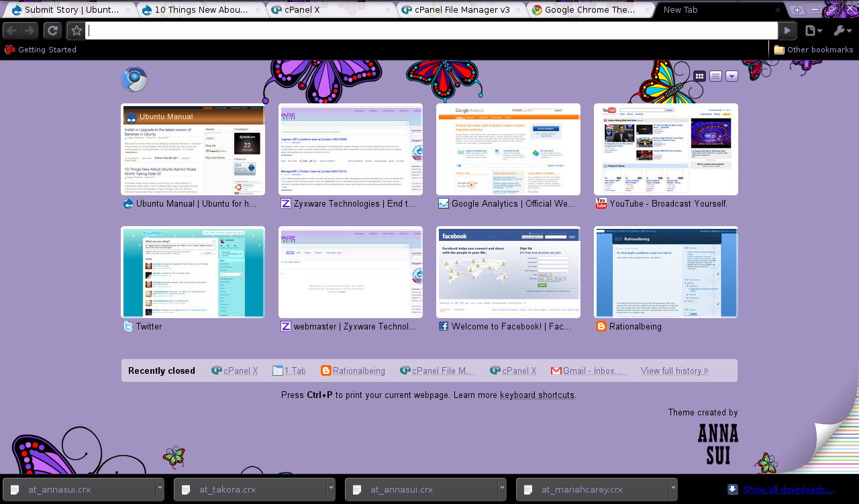Viewport: 859px width, 504px height.
Task: Open the Ubuntu Manual thumbnail
Action: [193, 149]
